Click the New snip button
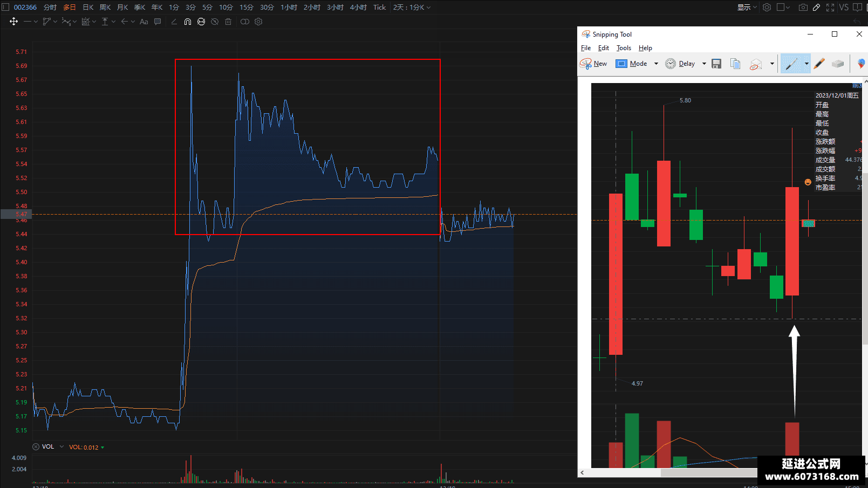Viewport: 868px width, 488px height. click(x=593, y=64)
